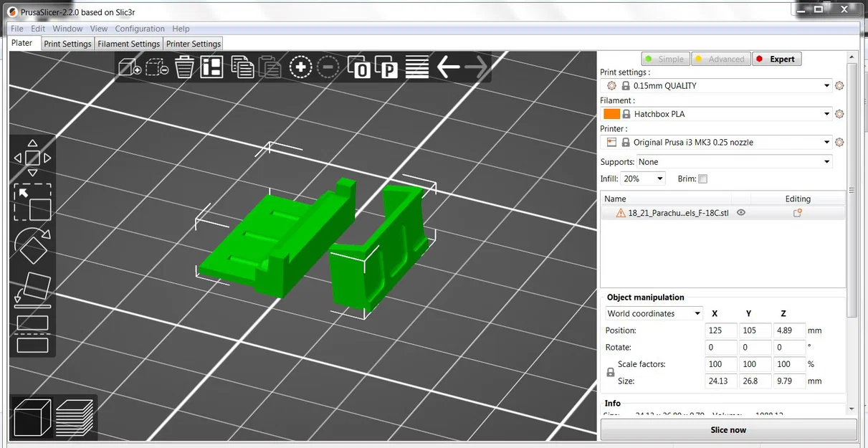Click the Scale factors X field

(720, 365)
